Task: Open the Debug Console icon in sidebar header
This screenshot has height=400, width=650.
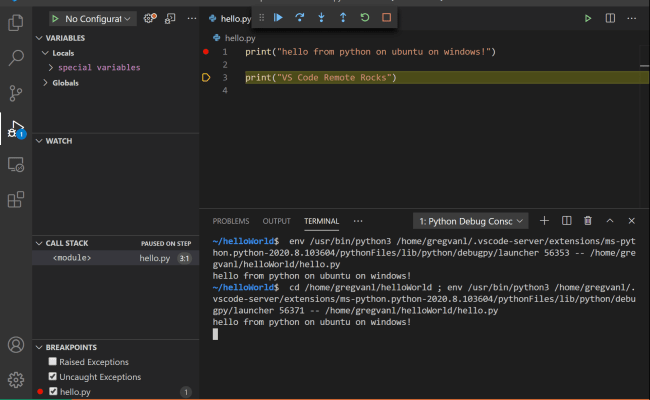Action: pyautogui.click(x=170, y=18)
